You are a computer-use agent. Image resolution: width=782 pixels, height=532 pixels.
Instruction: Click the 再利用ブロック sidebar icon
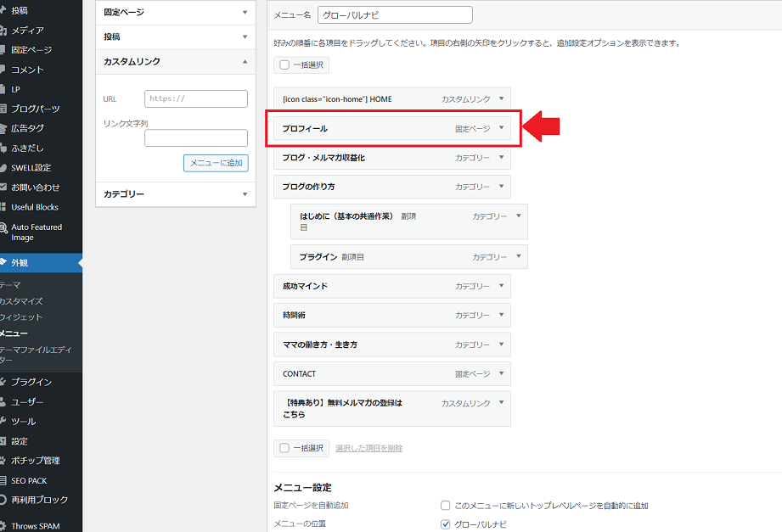[3, 500]
